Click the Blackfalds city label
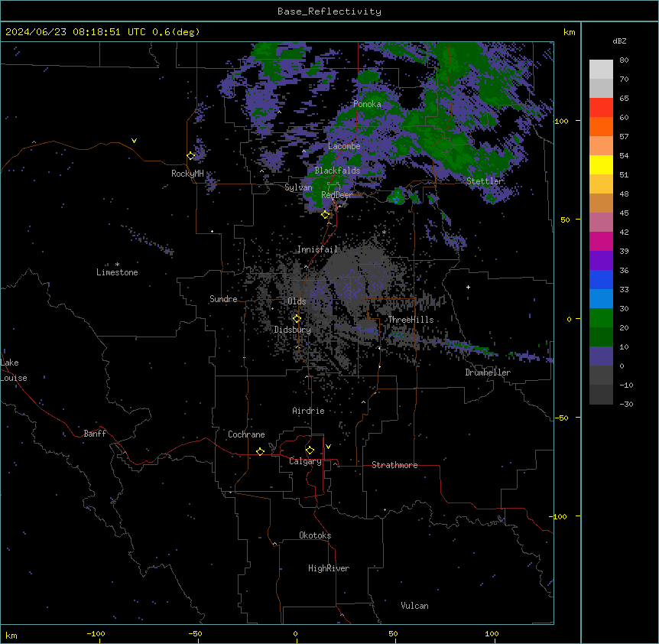Image resolution: width=659 pixels, height=644 pixels. (x=337, y=171)
